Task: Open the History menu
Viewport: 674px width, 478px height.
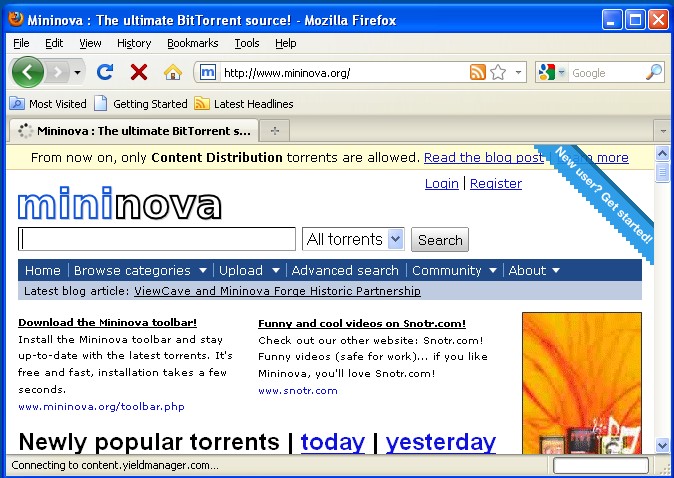Action: pos(134,43)
